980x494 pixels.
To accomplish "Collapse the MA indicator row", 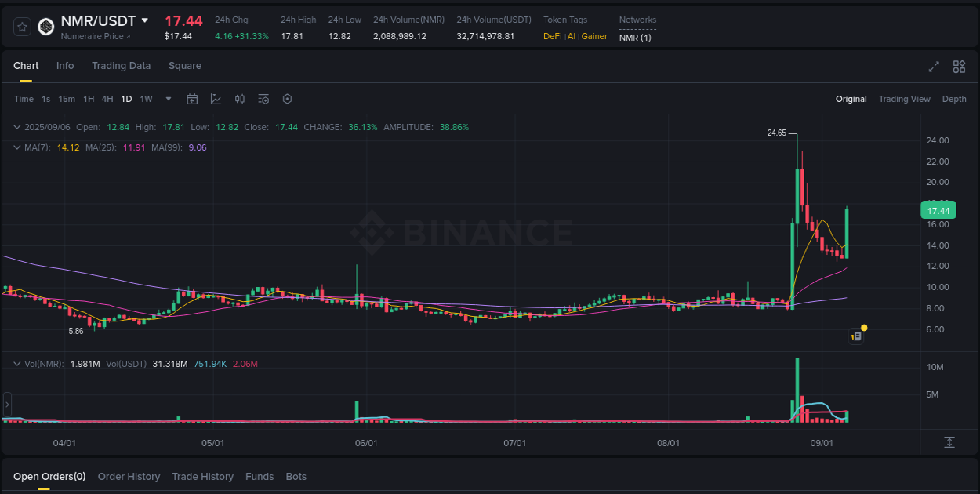I will [16, 147].
